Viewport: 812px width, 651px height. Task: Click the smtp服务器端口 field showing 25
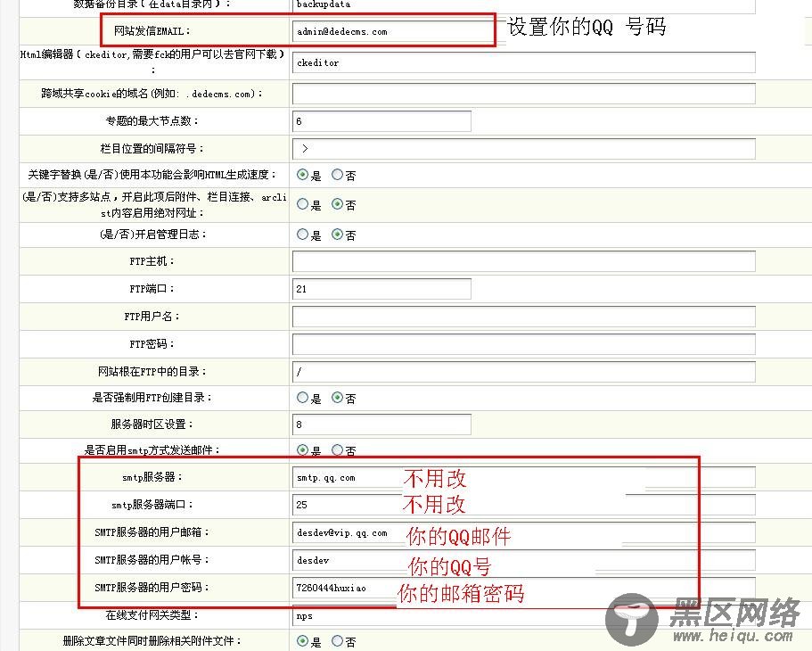pos(523,505)
